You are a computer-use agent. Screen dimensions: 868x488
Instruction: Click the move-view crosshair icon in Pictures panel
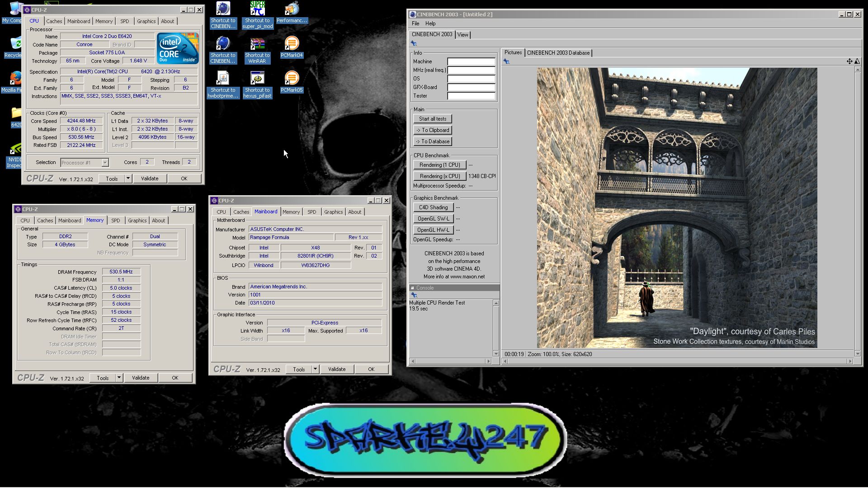(849, 61)
